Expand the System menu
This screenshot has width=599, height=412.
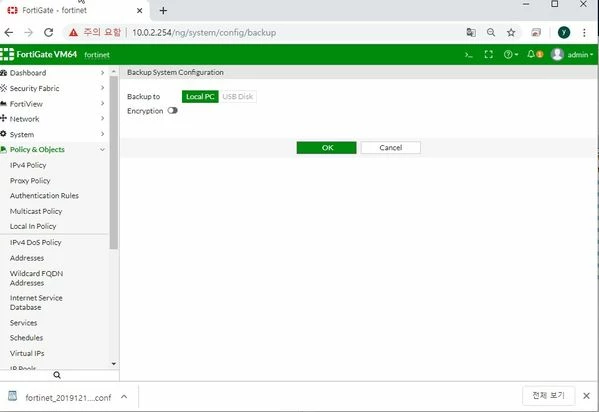pyautogui.click(x=53, y=134)
